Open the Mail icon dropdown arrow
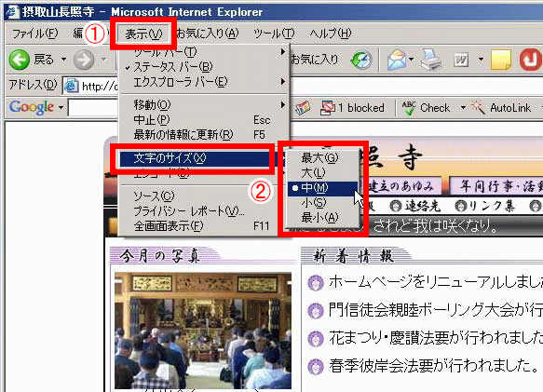Viewport: 543px width, 392px height. point(411,60)
